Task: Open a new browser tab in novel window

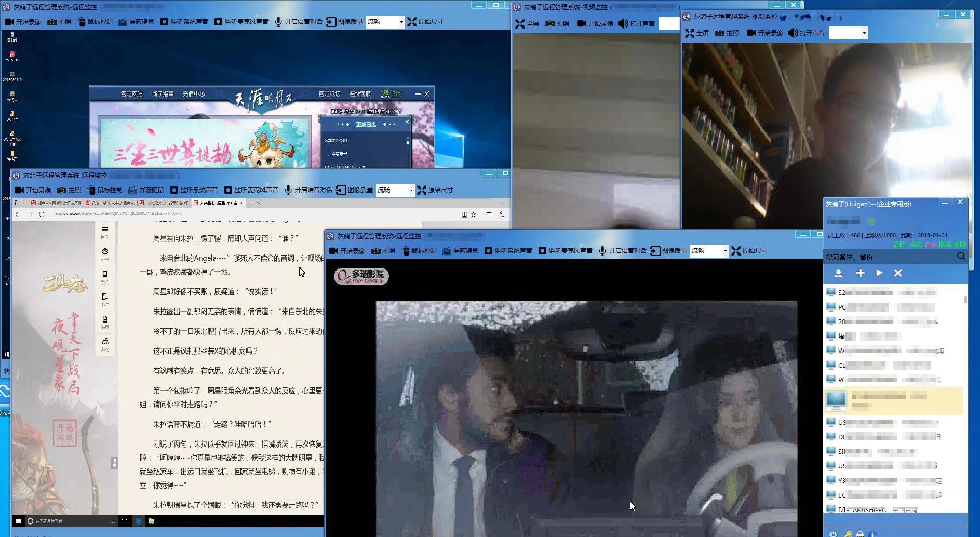Action: pyautogui.click(x=250, y=203)
